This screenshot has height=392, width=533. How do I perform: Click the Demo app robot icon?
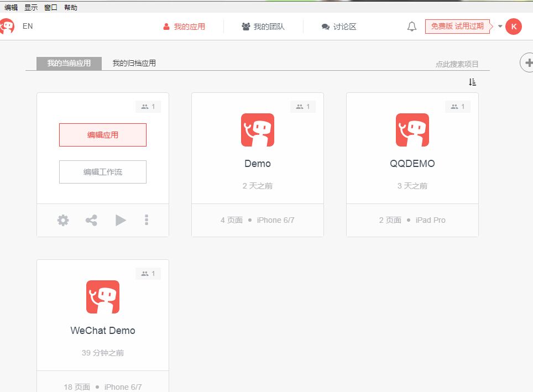[258, 130]
